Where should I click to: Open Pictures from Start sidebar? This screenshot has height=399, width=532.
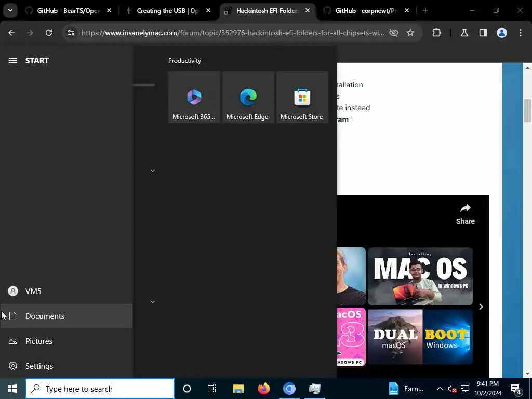(x=66, y=341)
